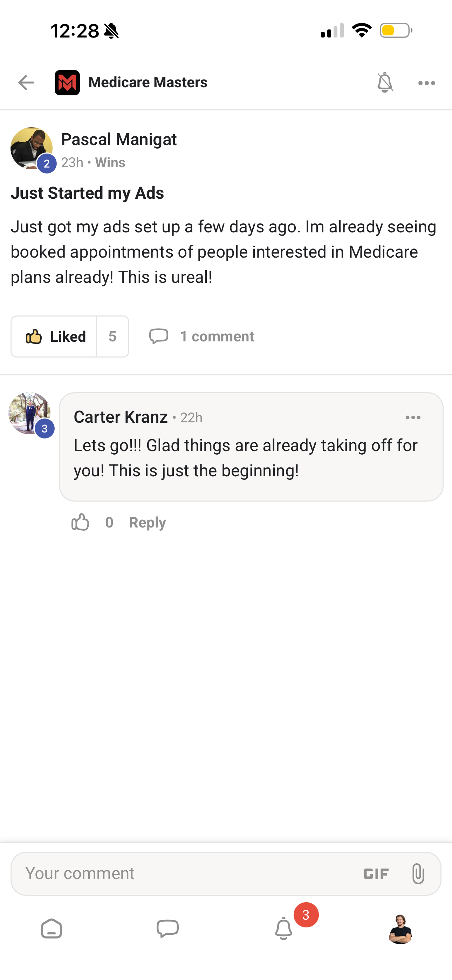The width and height of the screenshot is (452, 980).
Task: Go to the Home tab
Action: pos(52,929)
